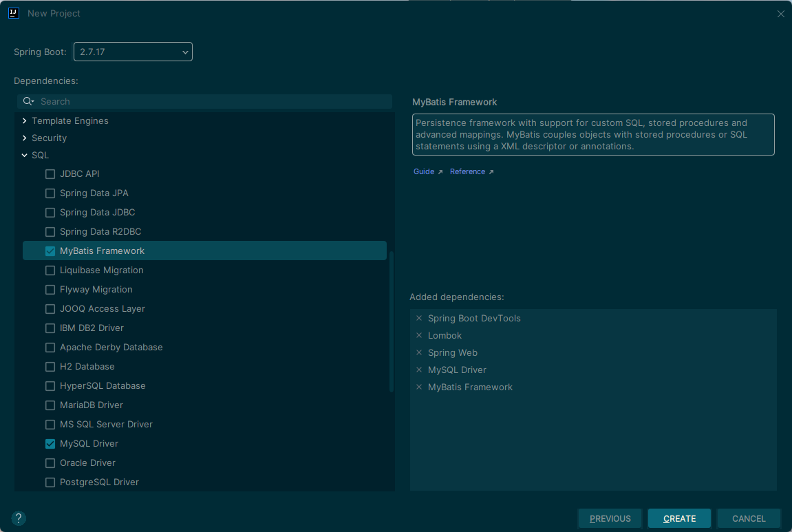
Task: Enable MS SQL Server Driver
Action: pos(50,425)
